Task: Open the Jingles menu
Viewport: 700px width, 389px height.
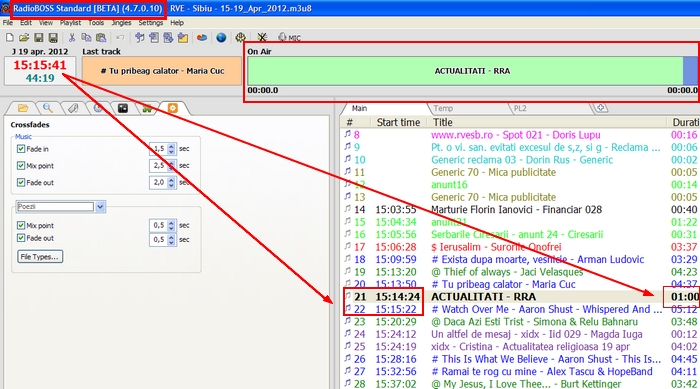Action: tap(121, 23)
